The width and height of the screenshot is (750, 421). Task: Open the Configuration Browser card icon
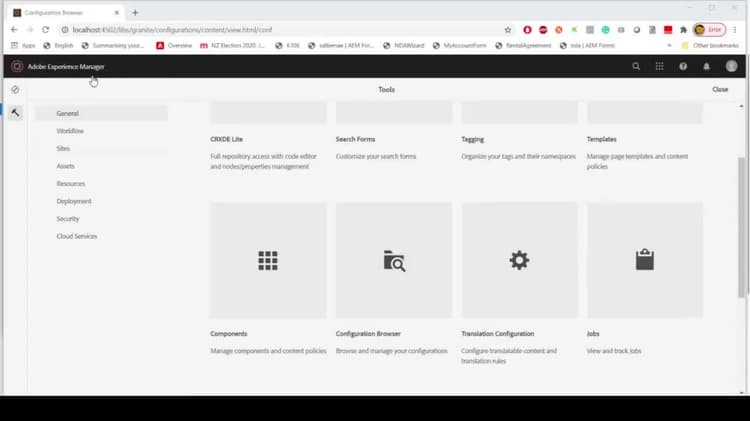[x=394, y=261]
